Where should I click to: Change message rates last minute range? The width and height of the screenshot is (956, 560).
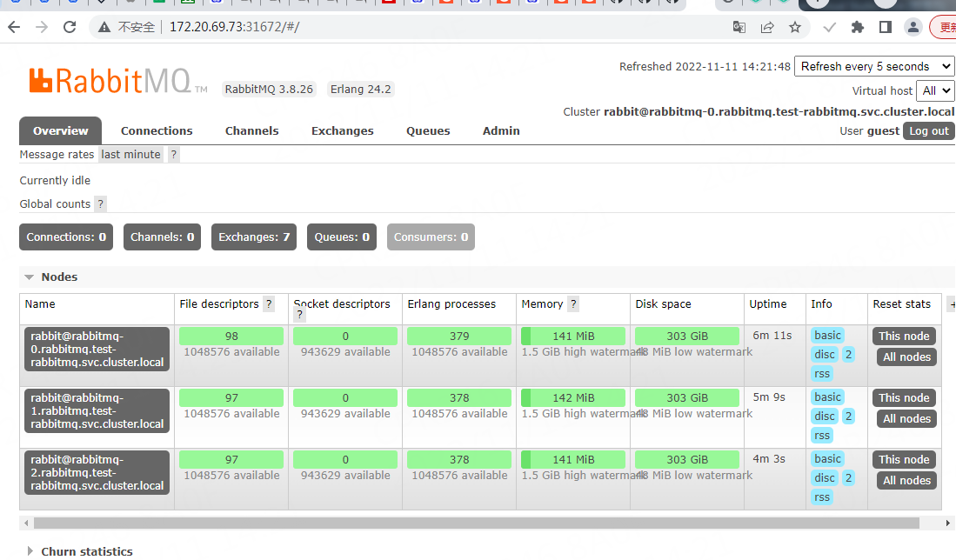(x=130, y=154)
